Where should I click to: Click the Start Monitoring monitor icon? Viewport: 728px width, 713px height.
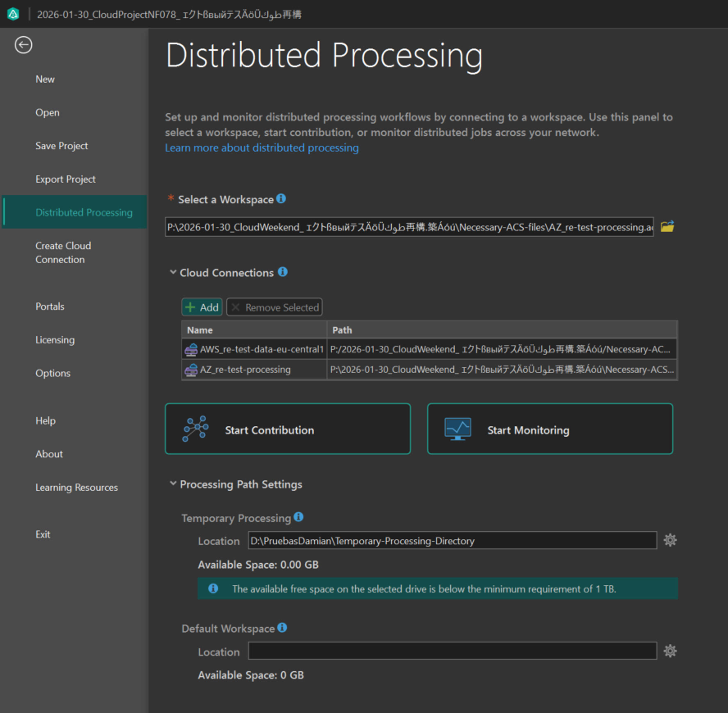point(457,429)
